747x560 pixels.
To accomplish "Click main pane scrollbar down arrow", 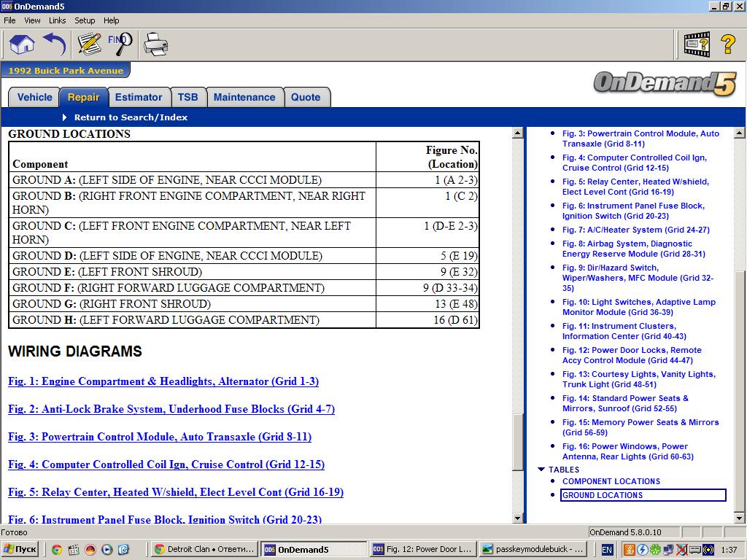I will (x=518, y=518).
